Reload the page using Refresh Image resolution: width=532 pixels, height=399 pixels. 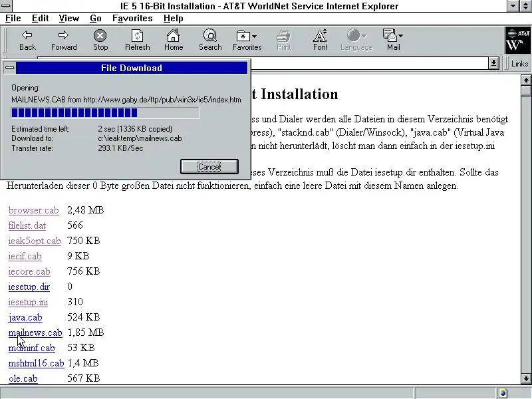pos(137,40)
